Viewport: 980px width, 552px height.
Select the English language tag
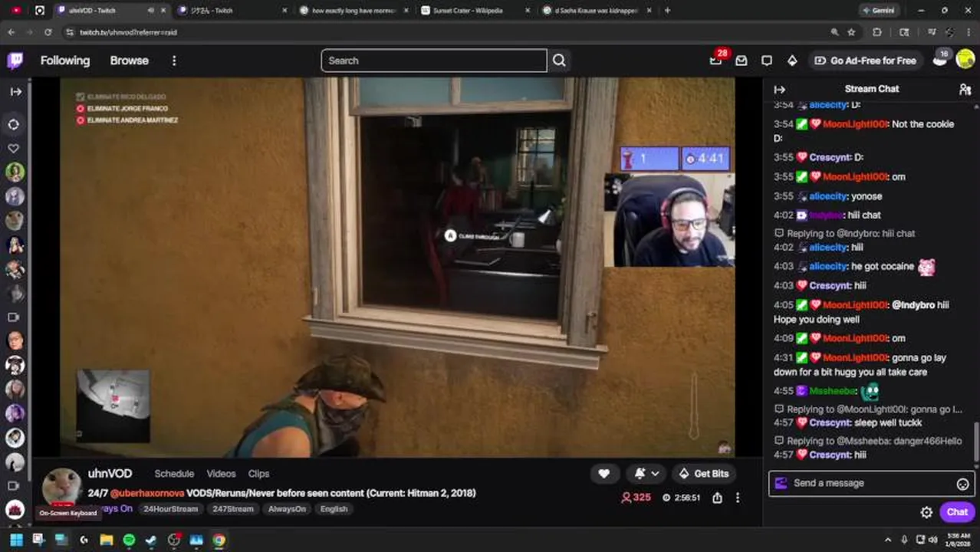(334, 509)
